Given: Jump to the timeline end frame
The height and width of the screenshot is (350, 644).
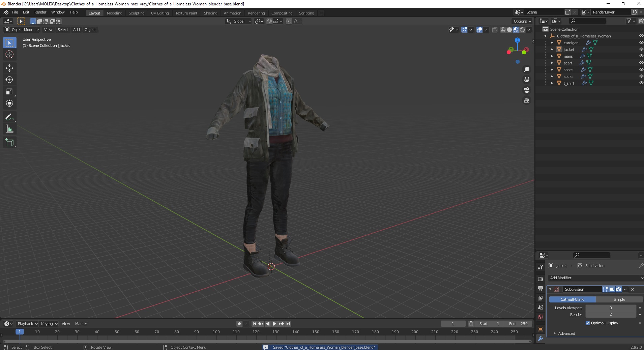Looking at the screenshot, I should (x=288, y=324).
